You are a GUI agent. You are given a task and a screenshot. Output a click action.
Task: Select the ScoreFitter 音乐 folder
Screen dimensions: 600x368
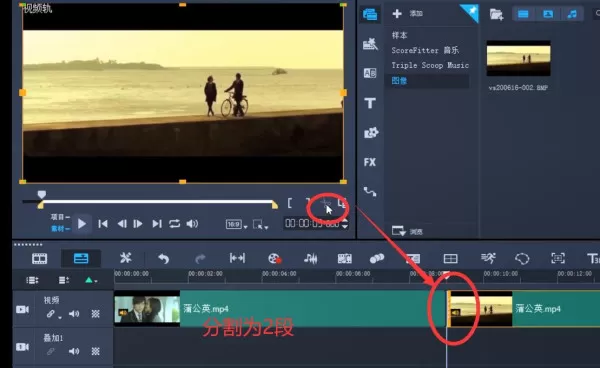pyautogui.click(x=425, y=50)
